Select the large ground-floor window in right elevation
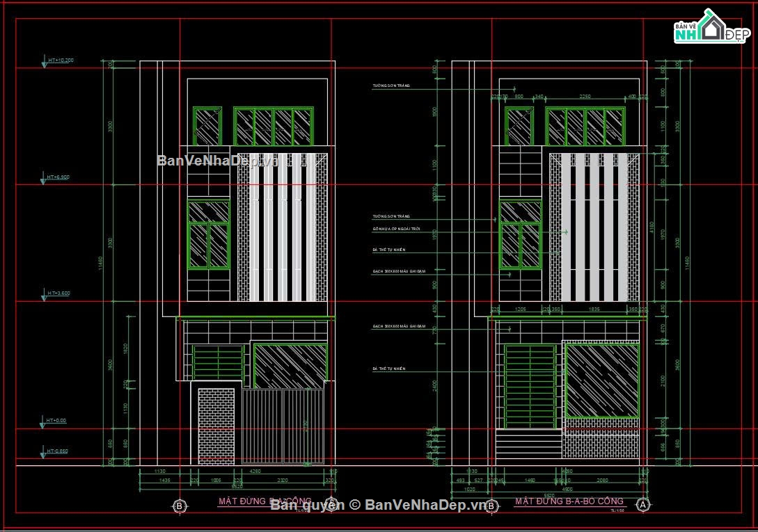 pos(601,380)
